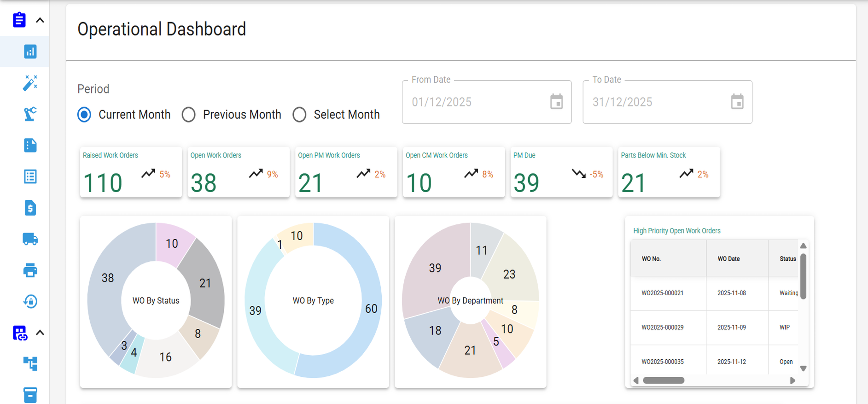Open the robotic arm sidebar icon
Viewport: 868px width, 404px height.
(30, 114)
